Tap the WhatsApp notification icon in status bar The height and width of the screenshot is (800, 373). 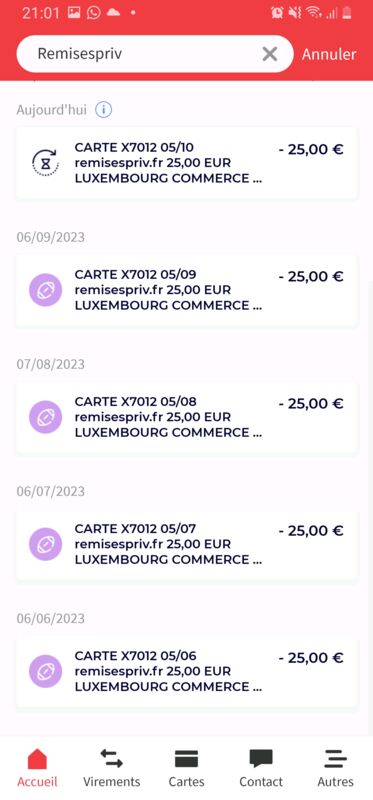click(x=93, y=13)
